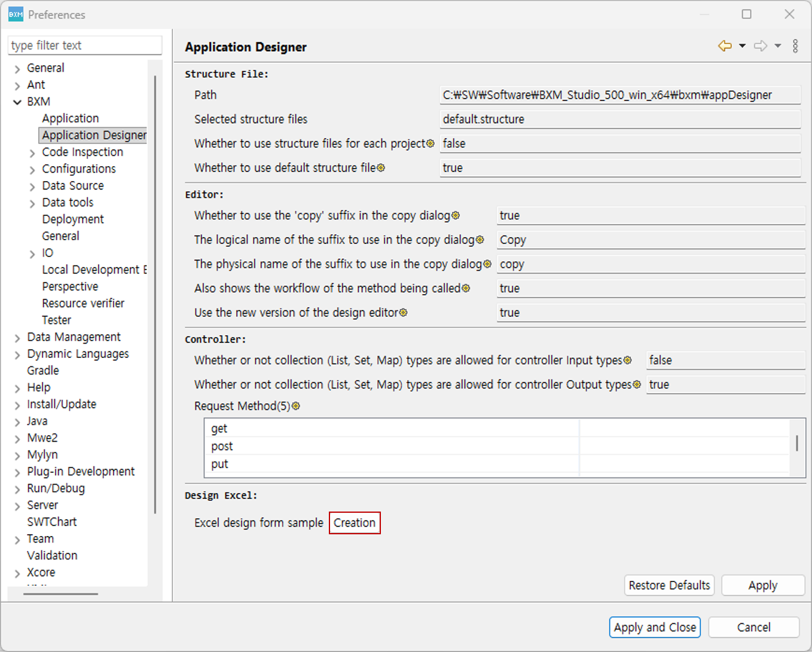812x652 pixels.
Task: Expand the Data Management category
Action: [x=17, y=338]
